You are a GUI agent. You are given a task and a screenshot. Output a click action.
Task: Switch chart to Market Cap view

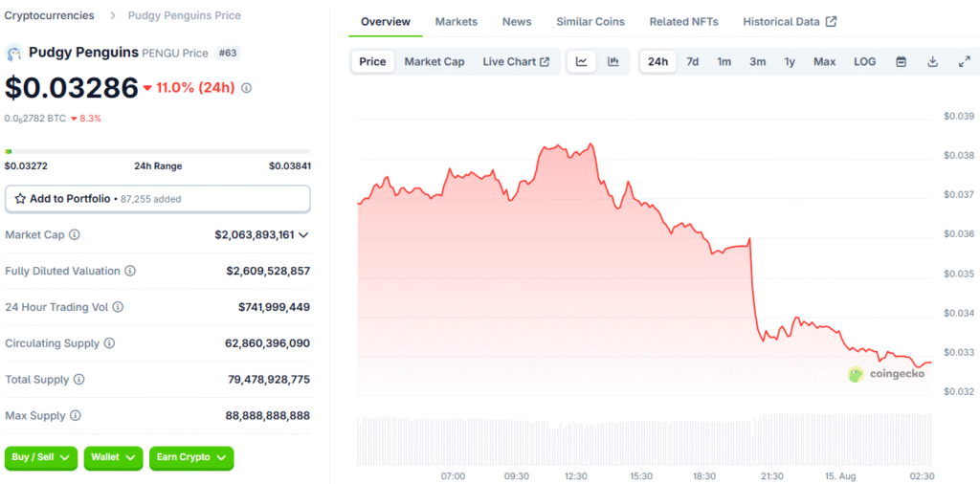tap(434, 62)
